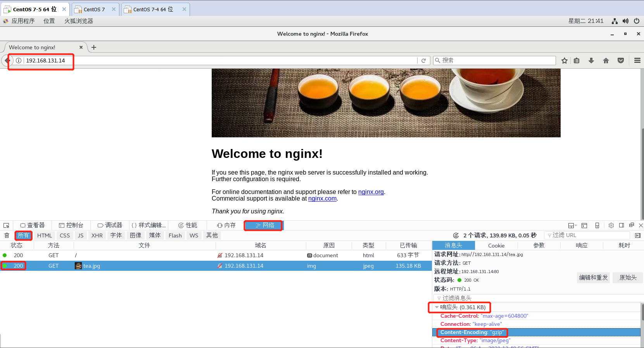The image size is (644, 348).
Task: Open the Cookie details tab
Action: point(496,246)
